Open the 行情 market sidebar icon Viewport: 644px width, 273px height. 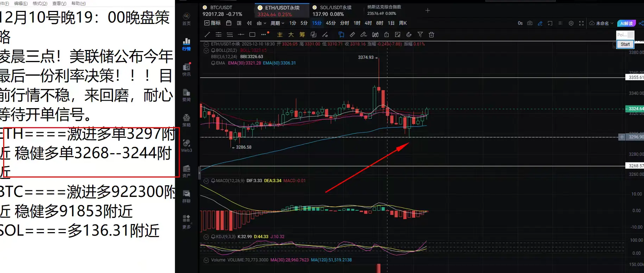tap(187, 44)
